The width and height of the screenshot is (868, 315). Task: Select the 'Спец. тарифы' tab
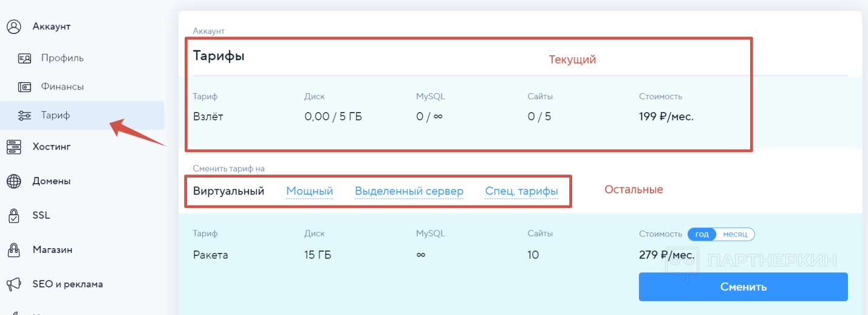[x=521, y=192]
